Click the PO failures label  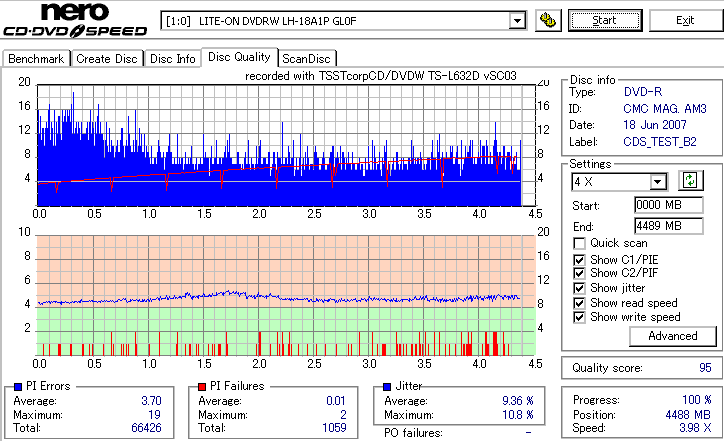[413, 433]
